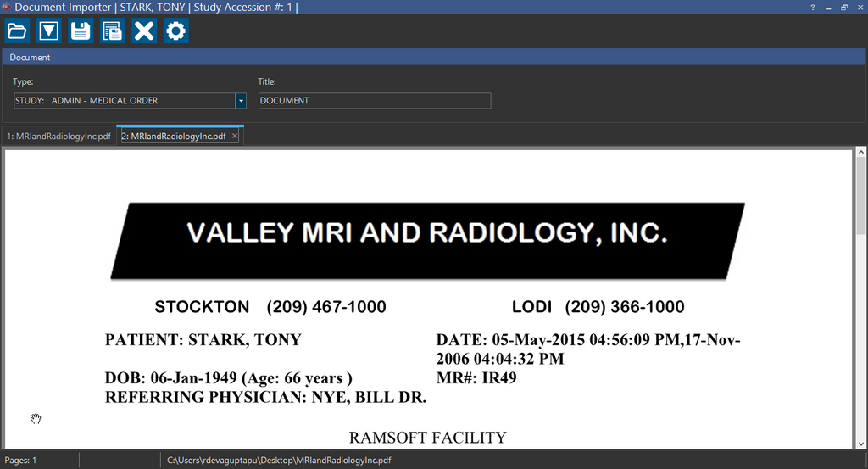Open the STUDY: ADMIN - MEDICAL ORDER combo box
Screen dimensions: 868x469
[124, 101]
